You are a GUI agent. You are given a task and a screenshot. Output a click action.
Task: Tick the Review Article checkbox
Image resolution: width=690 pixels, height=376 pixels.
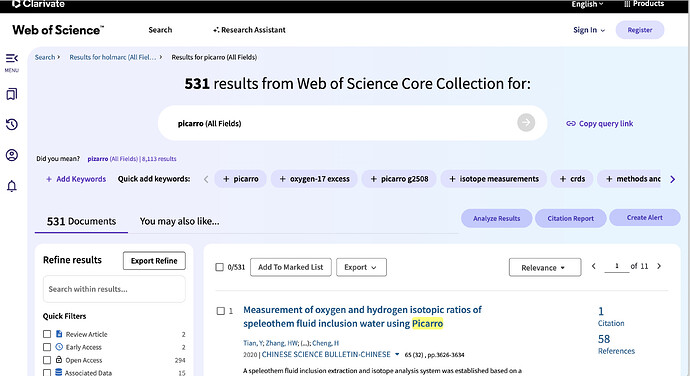click(x=47, y=334)
